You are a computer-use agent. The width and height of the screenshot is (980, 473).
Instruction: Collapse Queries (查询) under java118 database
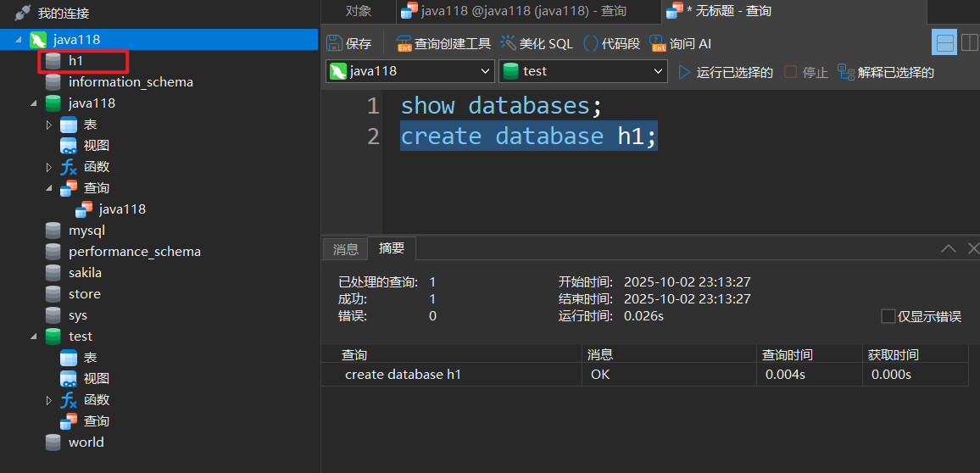[x=49, y=188]
